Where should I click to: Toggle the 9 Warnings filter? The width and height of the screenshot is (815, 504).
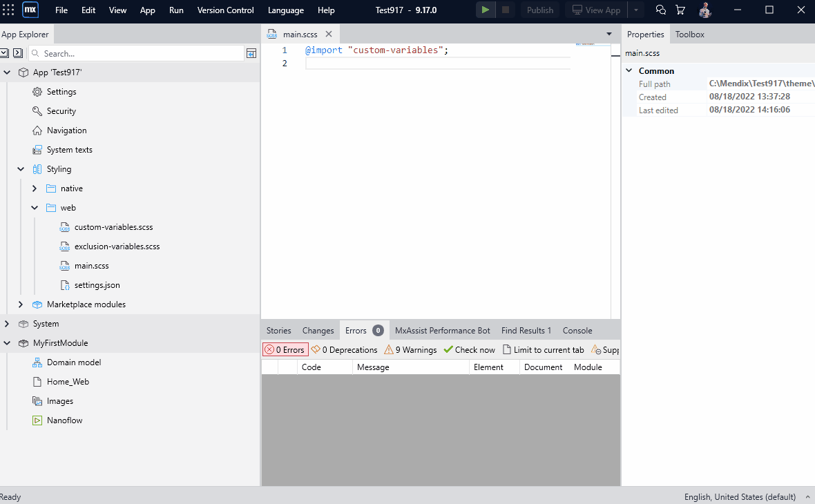click(x=410, y=349)
